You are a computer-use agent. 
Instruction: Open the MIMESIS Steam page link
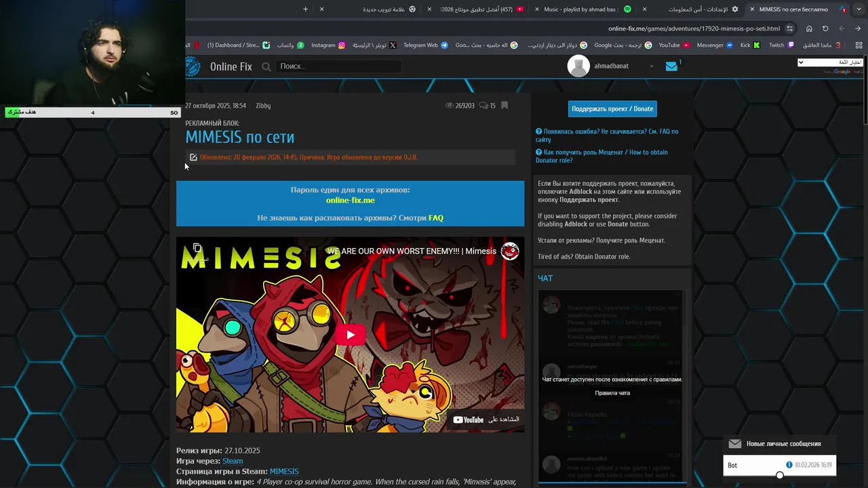284,472
